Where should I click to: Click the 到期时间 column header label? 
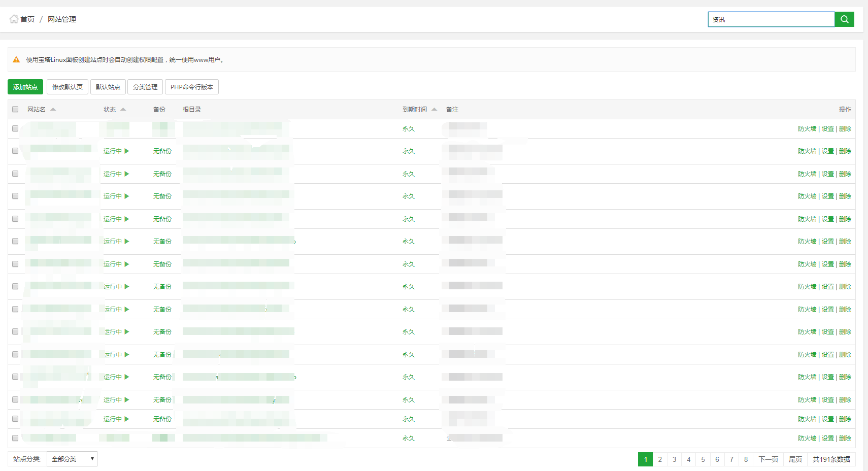(415, 110)
